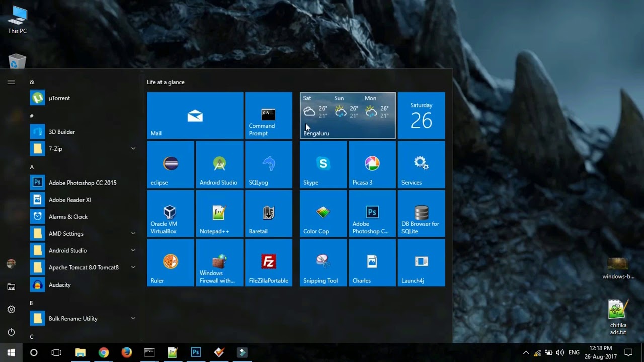Open File Explorer on the taskbar
Viewport: 644px width, 362px height.
[80, 352]
